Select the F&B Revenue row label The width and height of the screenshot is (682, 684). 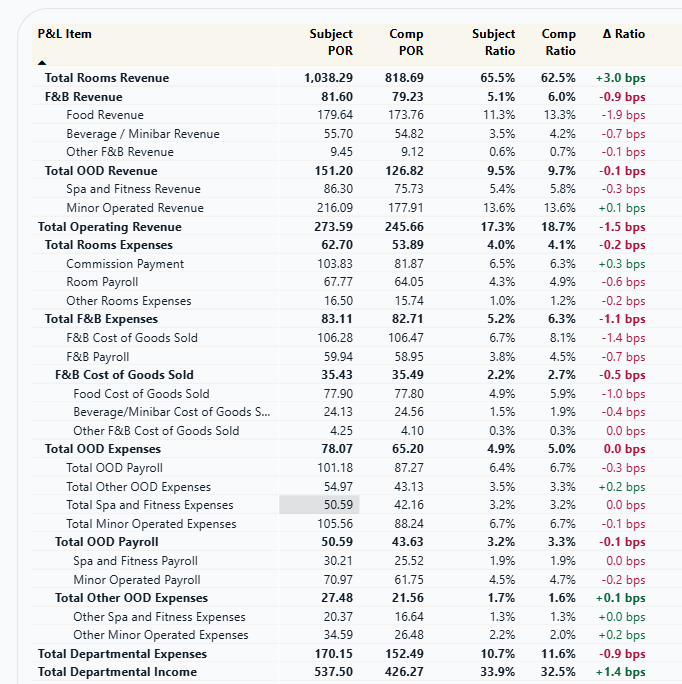[83, 97]
